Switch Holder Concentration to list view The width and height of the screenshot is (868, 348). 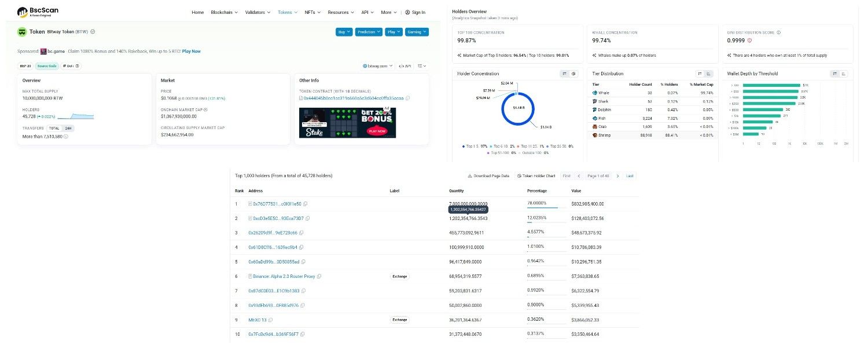tap(564, 74)
